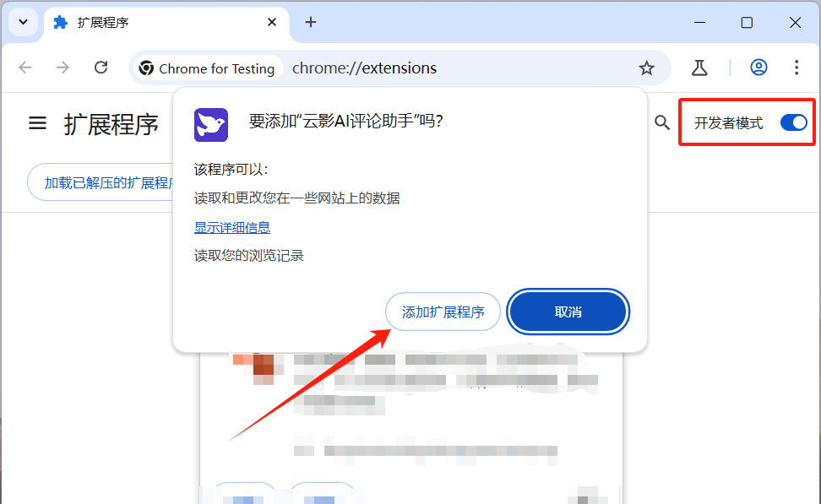Click the search magnifier icon
The height and width of the screenshot is (504, 821).
[x=662, y=123]
